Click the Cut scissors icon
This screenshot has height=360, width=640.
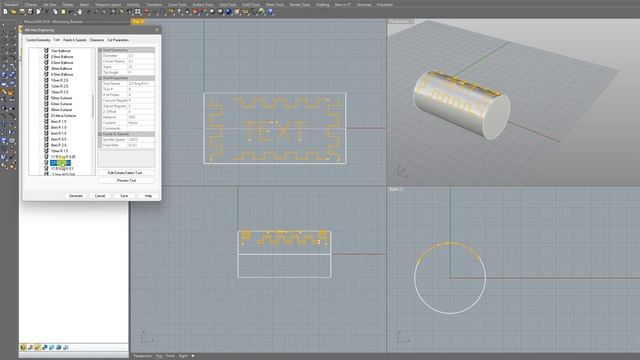click(x=47, y=12)
